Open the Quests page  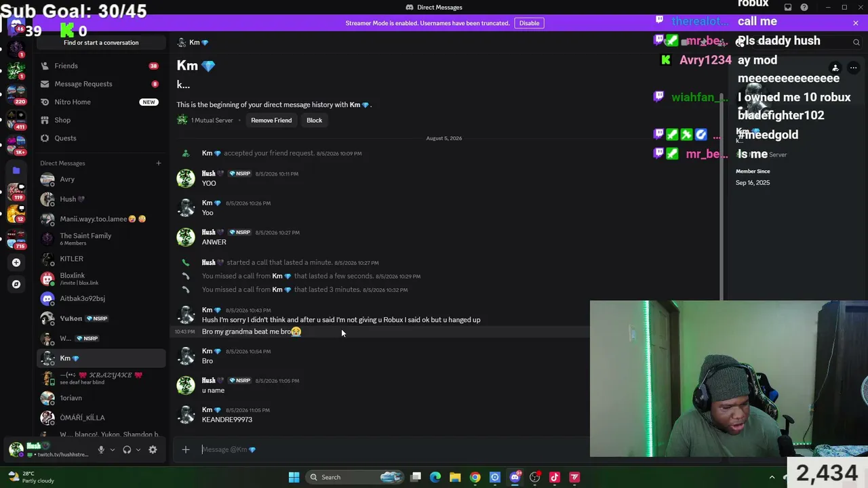tap(100, 138)
